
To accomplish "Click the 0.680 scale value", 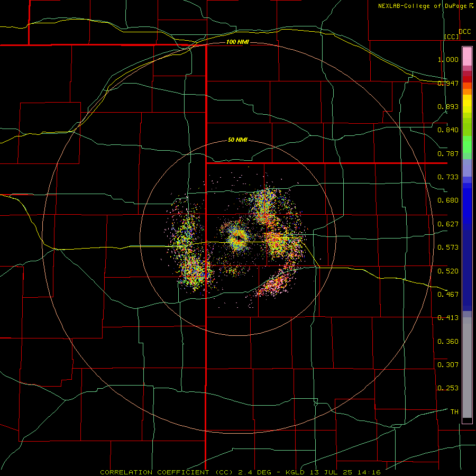I will (448, 200).
